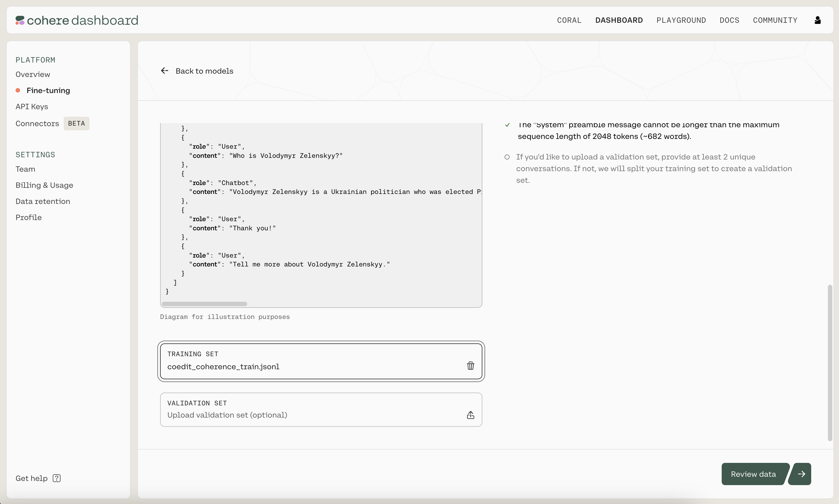This screenshot has height=504, width=839.
Task: Click the Get help question mark icon
Action: click(x=57, y=478)
